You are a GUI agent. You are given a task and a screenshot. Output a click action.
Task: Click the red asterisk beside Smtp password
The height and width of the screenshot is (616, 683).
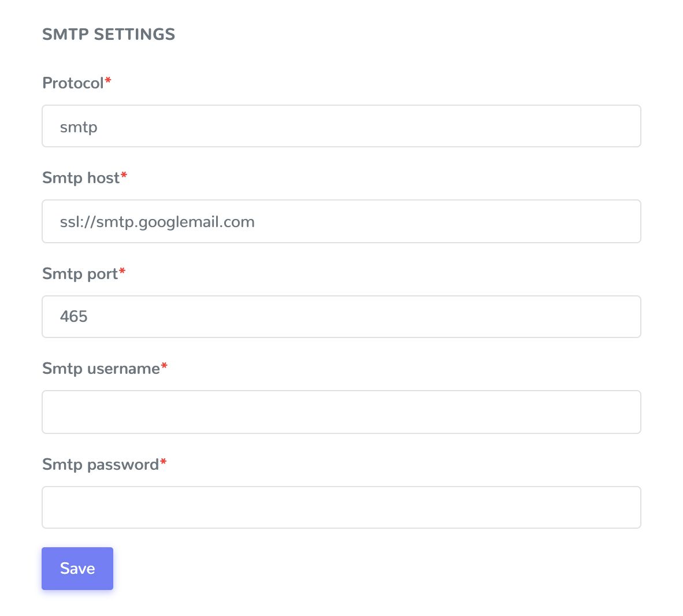(x=164, y=462)
